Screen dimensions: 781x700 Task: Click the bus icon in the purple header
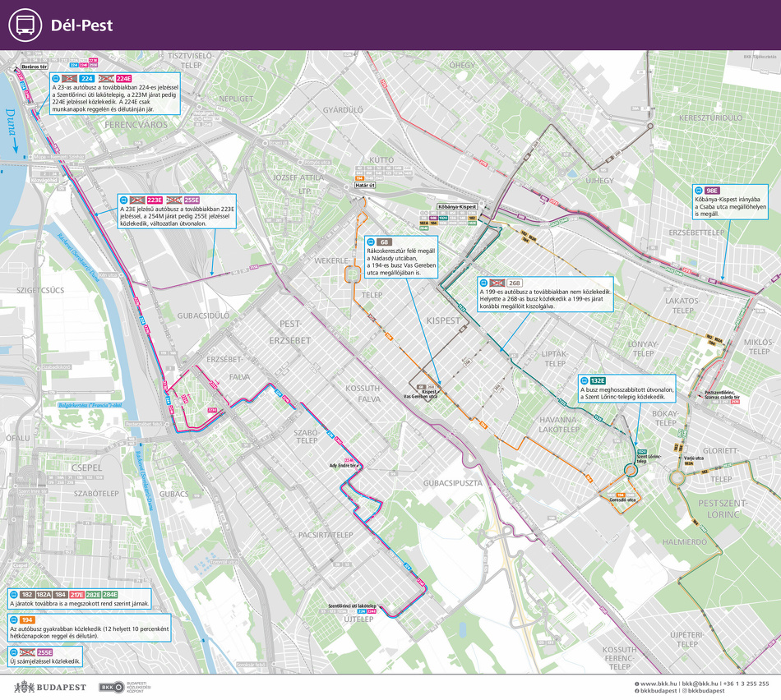(x=25, y=25)
